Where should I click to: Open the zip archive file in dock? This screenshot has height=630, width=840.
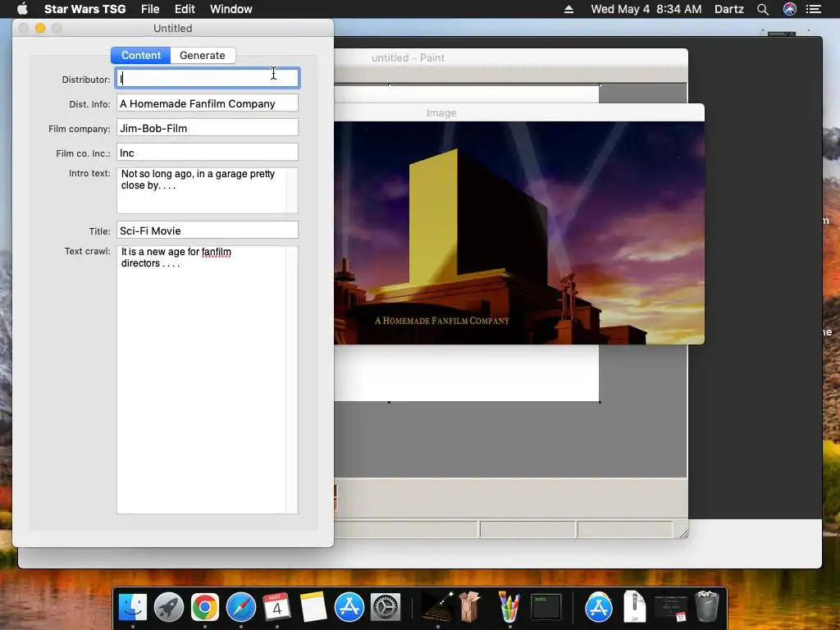tap(635, 607)
